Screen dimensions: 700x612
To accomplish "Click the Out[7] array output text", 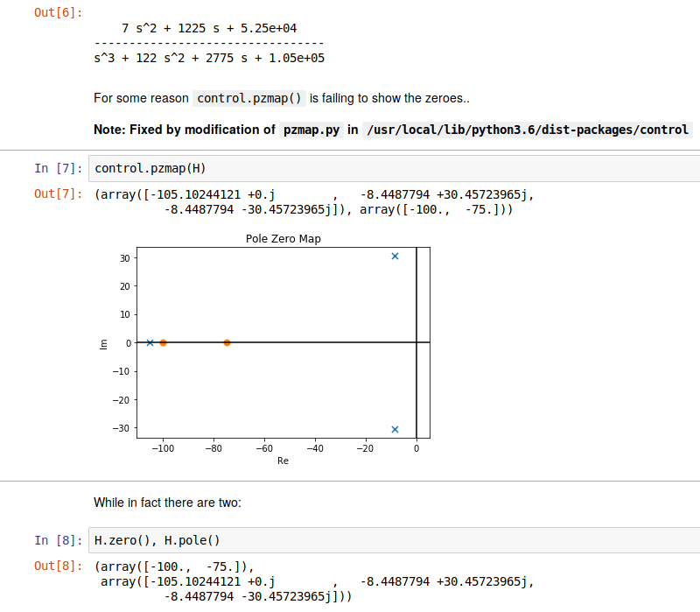I will click(314, 202).
